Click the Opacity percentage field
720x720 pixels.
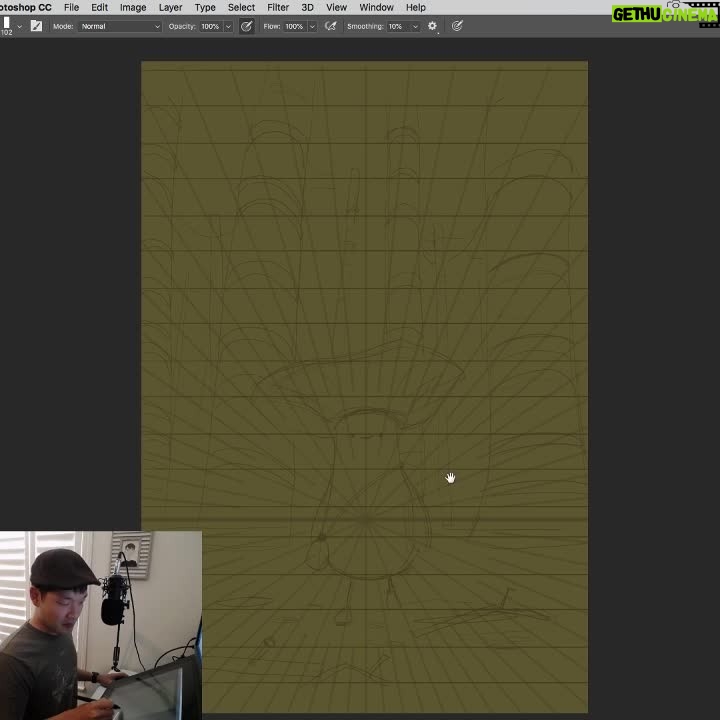point(210,26)
